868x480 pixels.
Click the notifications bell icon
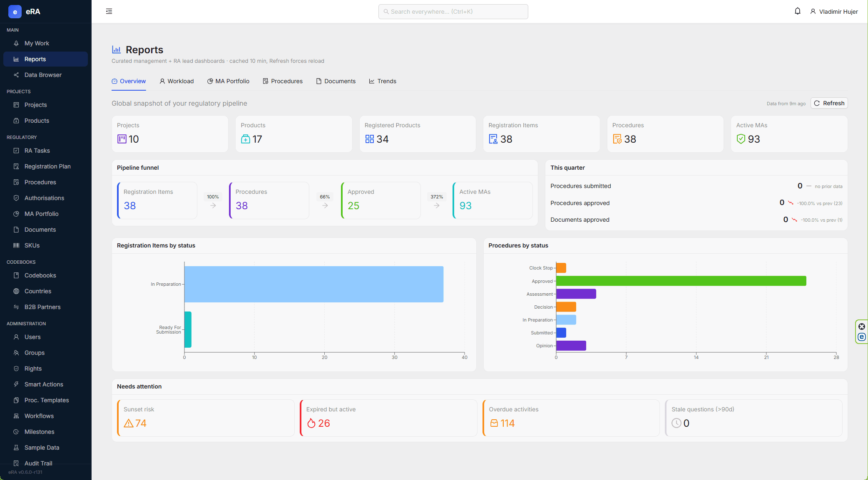(797, 11)
